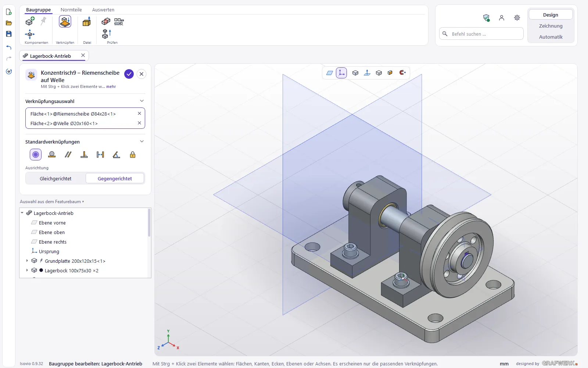Select the move component arrows icon

pyautogui.click(x=30, y=34)
